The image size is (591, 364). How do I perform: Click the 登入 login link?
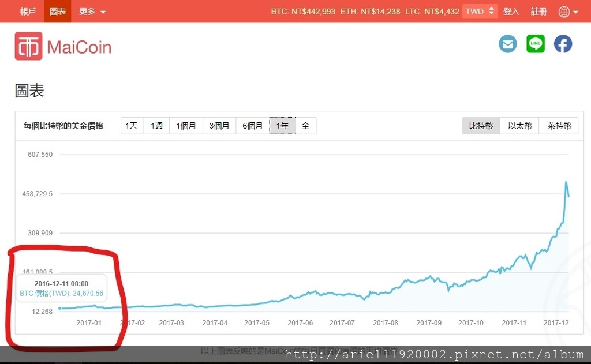pos(511,12)
